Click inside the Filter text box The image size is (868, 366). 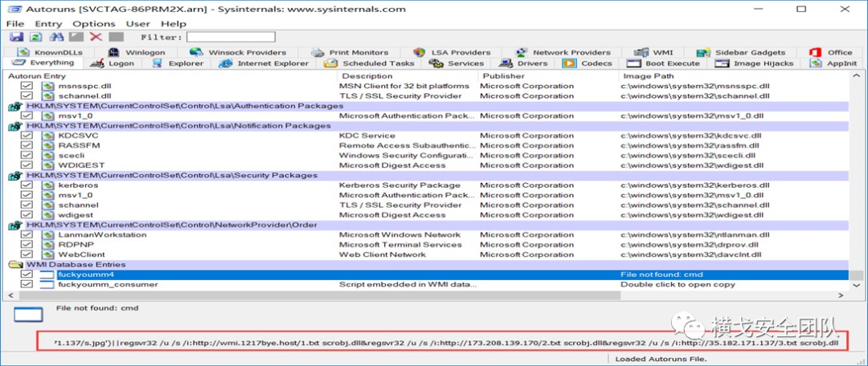pyautogui.click(x=231, y=37)
